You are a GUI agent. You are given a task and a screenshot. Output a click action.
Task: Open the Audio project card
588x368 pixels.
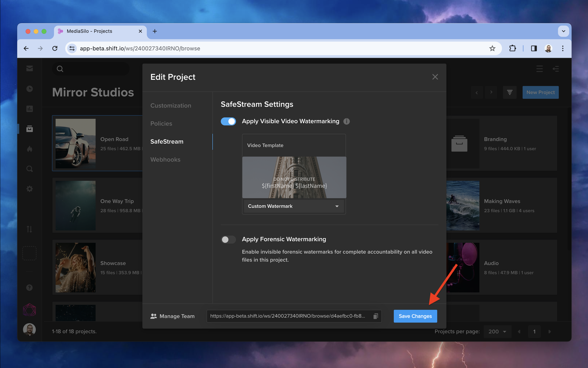coord(502,267)
